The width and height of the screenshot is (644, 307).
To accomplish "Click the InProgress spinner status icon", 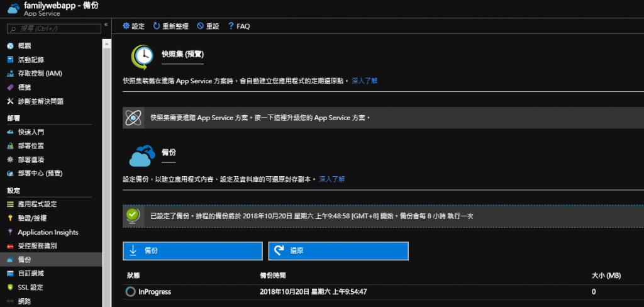I will point(130,292).
